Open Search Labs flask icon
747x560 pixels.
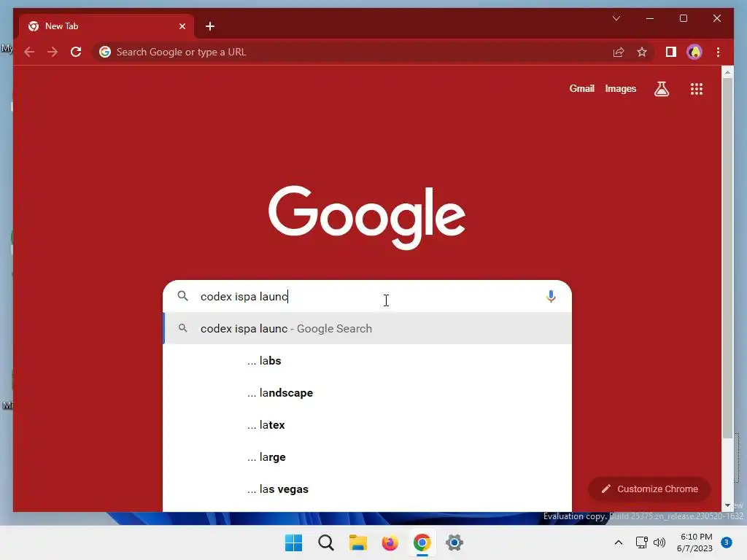(x=661, y=88)
